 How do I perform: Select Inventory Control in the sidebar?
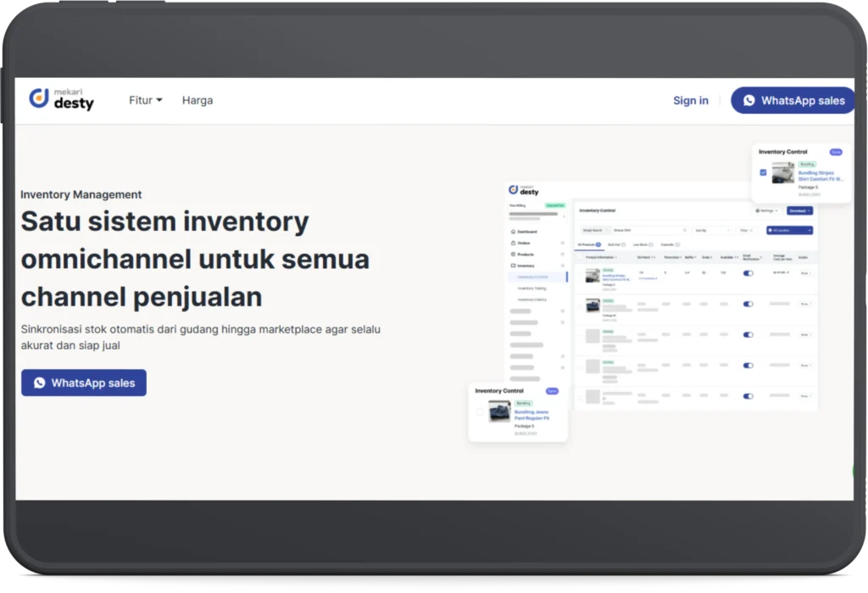point(532,277)
